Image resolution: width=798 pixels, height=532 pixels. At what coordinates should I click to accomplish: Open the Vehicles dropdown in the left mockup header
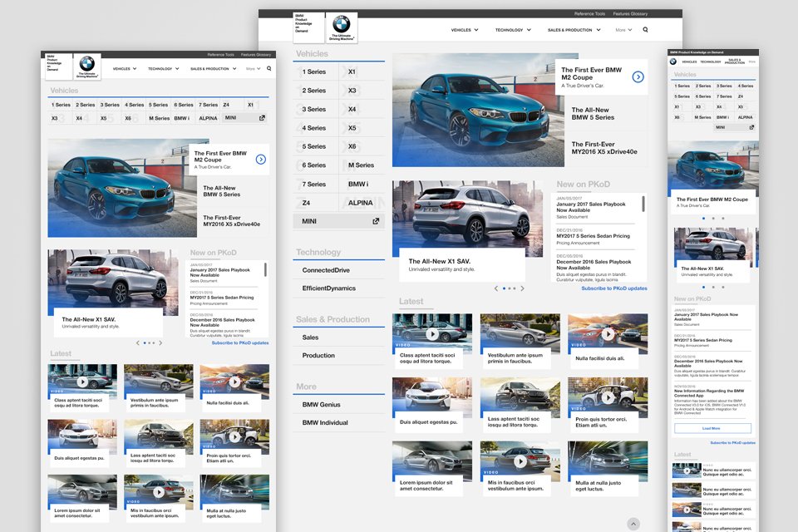[125, 68]
